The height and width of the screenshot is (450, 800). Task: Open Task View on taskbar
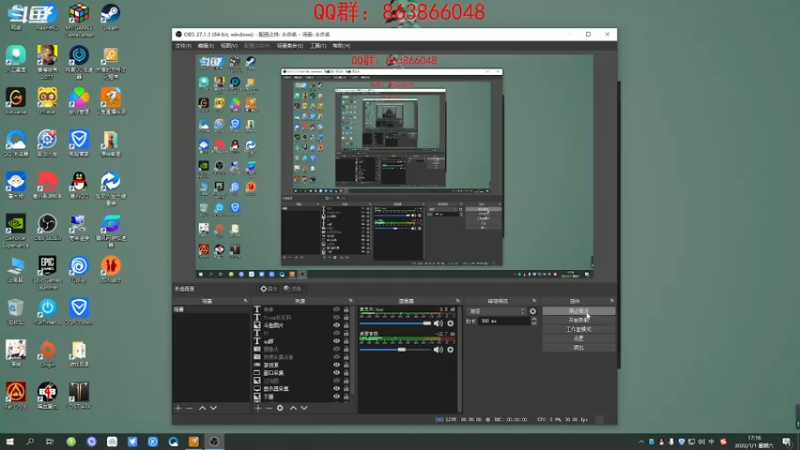[x=49, y=441]
